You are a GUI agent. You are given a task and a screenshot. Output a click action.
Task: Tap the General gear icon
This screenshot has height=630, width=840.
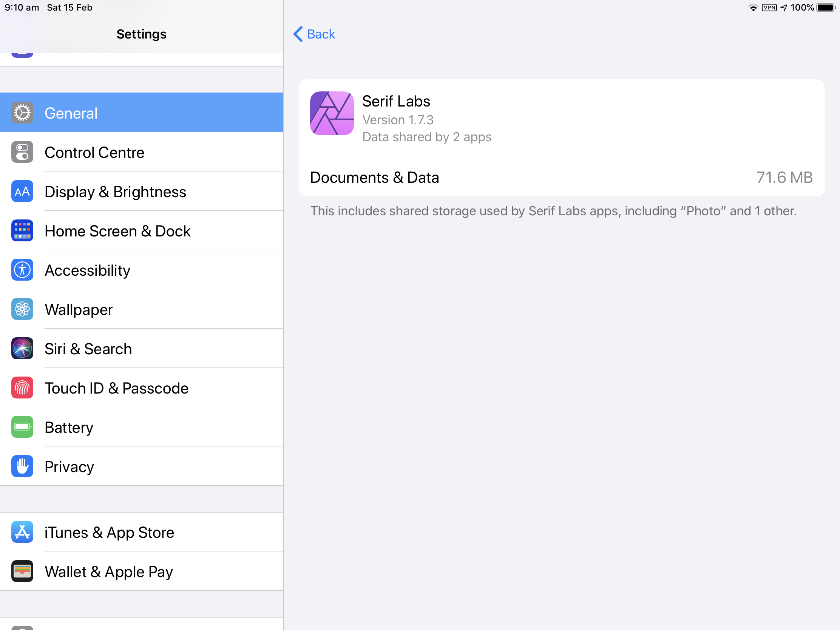pyautogui.click(x=22, y=113)
